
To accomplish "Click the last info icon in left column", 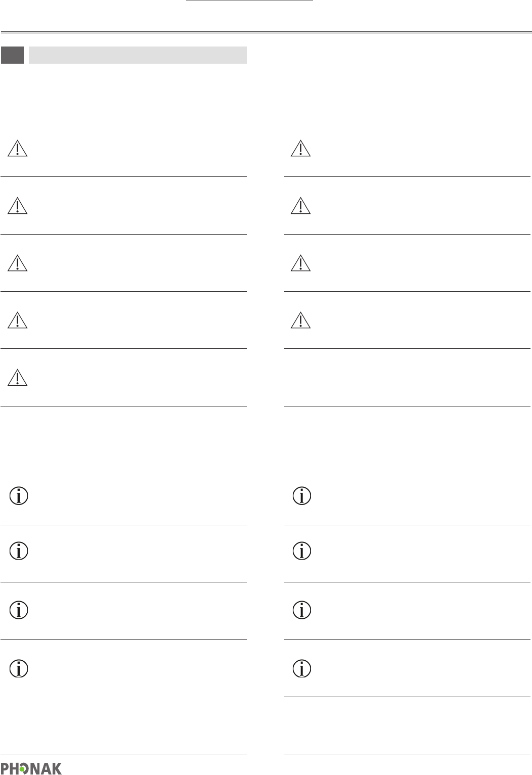I will [x=19, y=669].
